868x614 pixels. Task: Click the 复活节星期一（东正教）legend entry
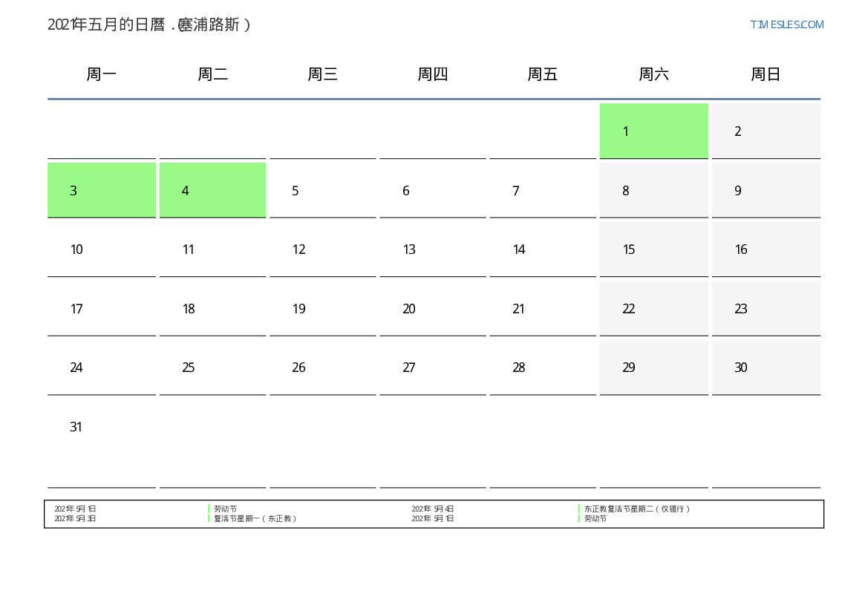point(255,519)
